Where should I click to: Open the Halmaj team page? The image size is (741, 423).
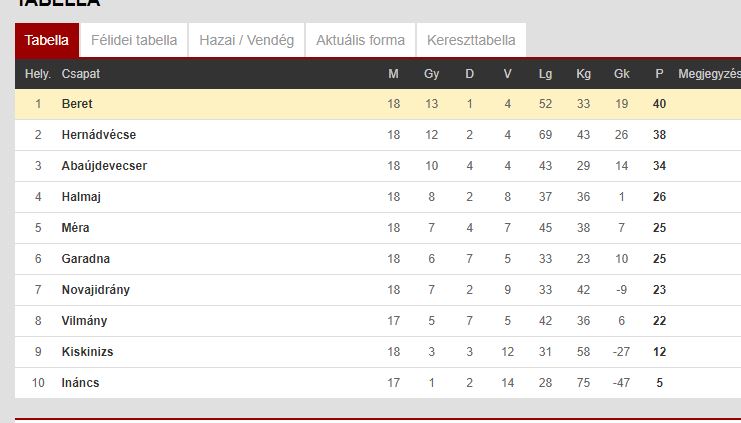[x=81, y=197]
